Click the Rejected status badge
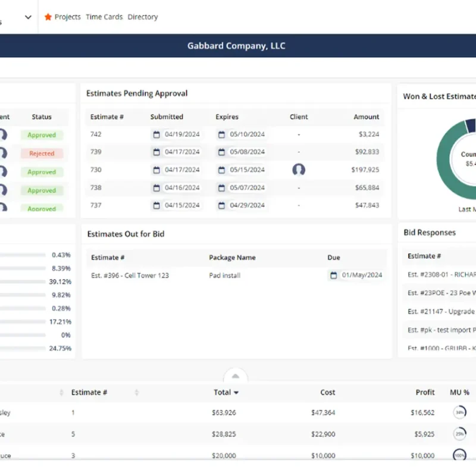The image size is (476, 476). (x=42, y=154)
